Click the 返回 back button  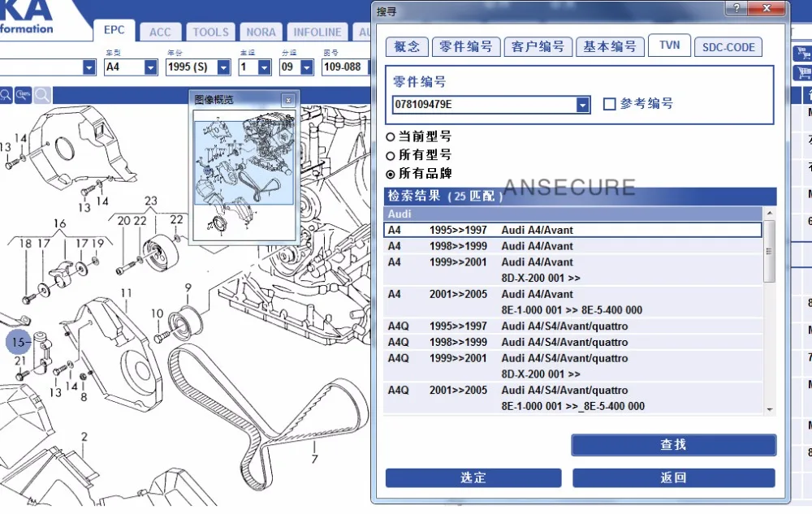click(x=674, y=477)
